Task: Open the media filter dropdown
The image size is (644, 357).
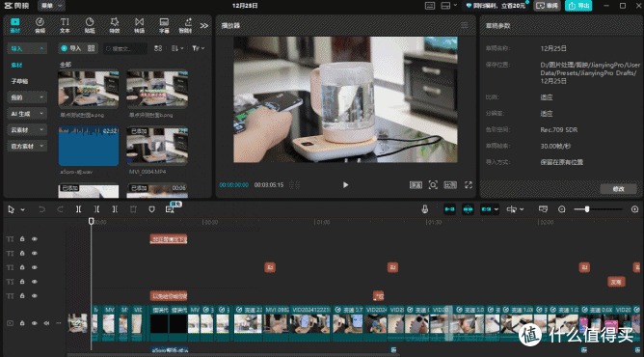Action: (198, 48)
